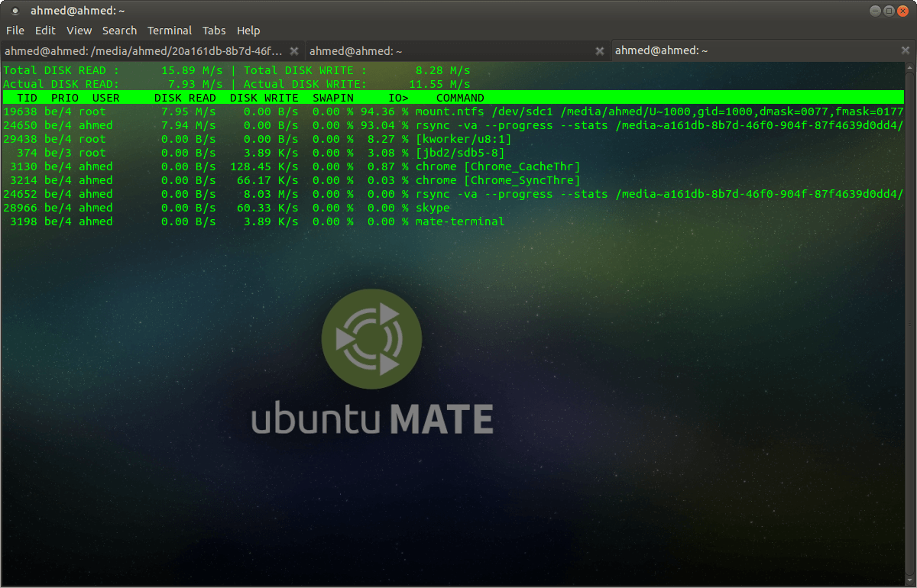Click TID 3130 in the process list
Image resolution: width=917 pixels, height=588 pixels.
[x=24, y=166]
